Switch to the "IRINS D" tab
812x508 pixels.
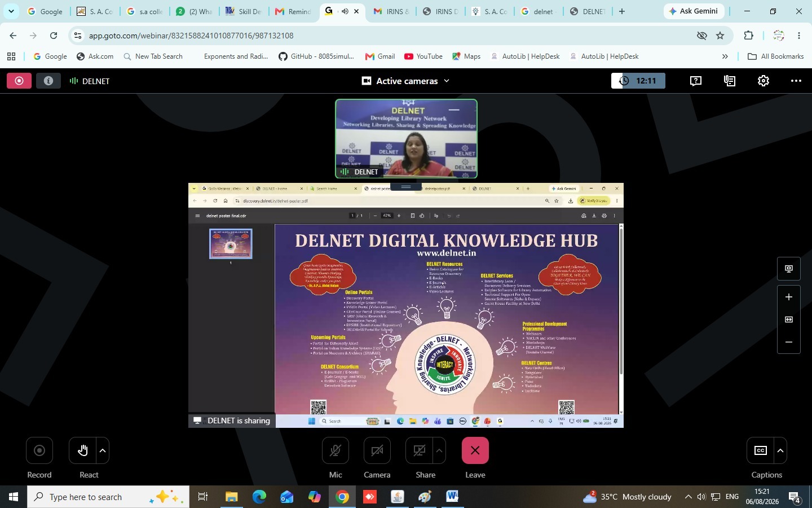(x=441, y=11)
